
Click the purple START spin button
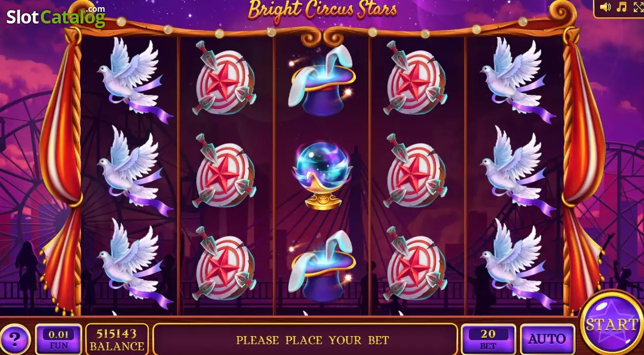point(611,324)
